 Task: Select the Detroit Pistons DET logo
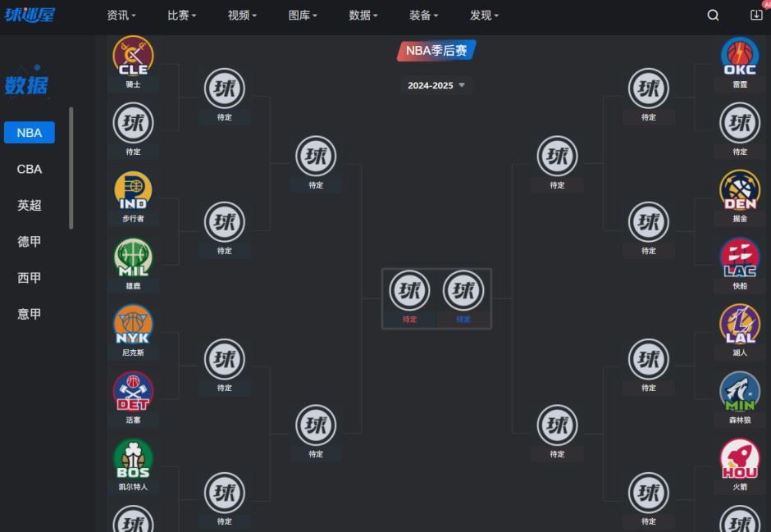pyautogui.click(x=133, y=392)
